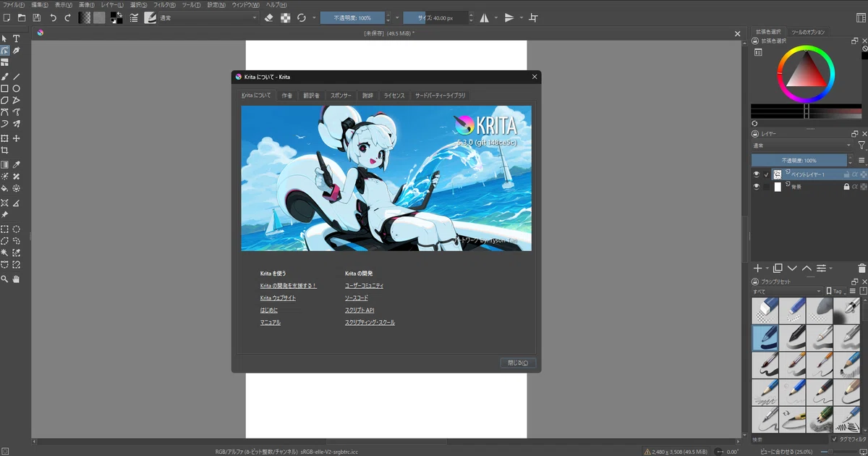Viewport: 868px width, 456px height.
Task: Open the ユーザーコミュニティ link
Action: (x=365, y=285)
